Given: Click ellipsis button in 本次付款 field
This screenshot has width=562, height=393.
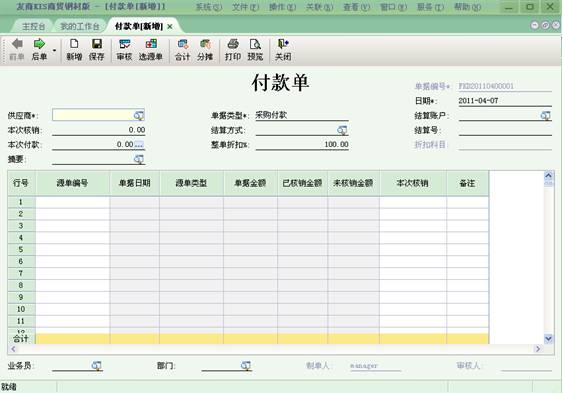Looking at the screenshot, I should pos(139,145).
